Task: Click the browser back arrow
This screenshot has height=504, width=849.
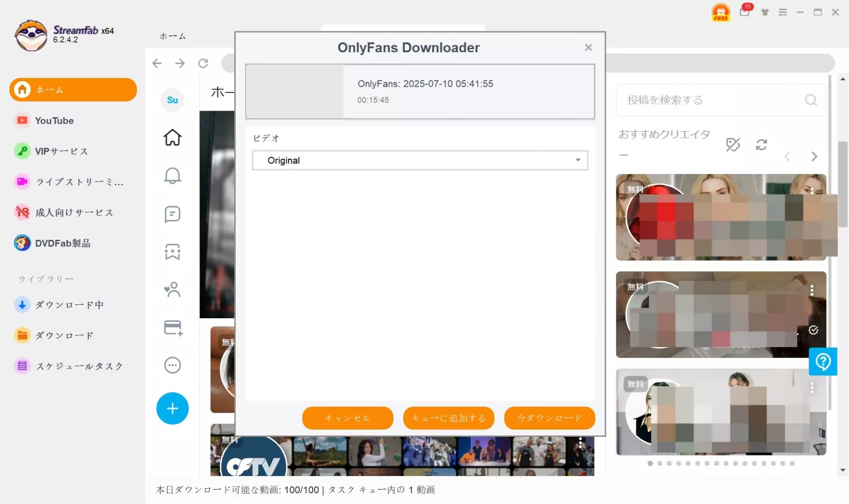Action: click(x=157, y=63)
